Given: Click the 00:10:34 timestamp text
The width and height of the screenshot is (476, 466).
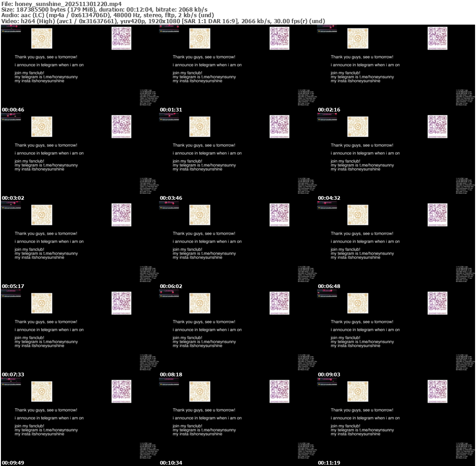Looking at the screenshot, I should (171, 463).
